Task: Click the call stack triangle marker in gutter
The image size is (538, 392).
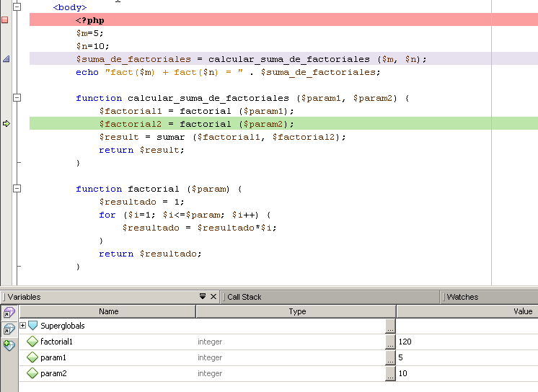Action: [6, 59]
